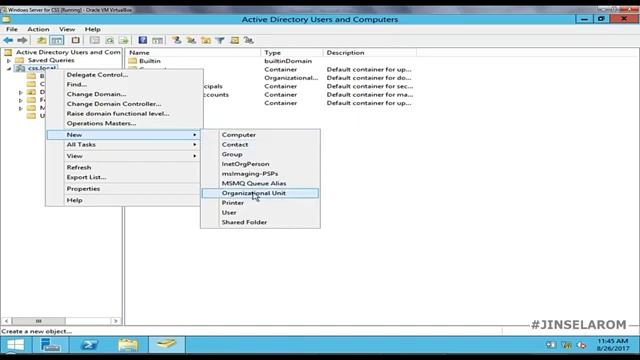Launch Server Manager from the taskbar

click(x=51, y=345)
